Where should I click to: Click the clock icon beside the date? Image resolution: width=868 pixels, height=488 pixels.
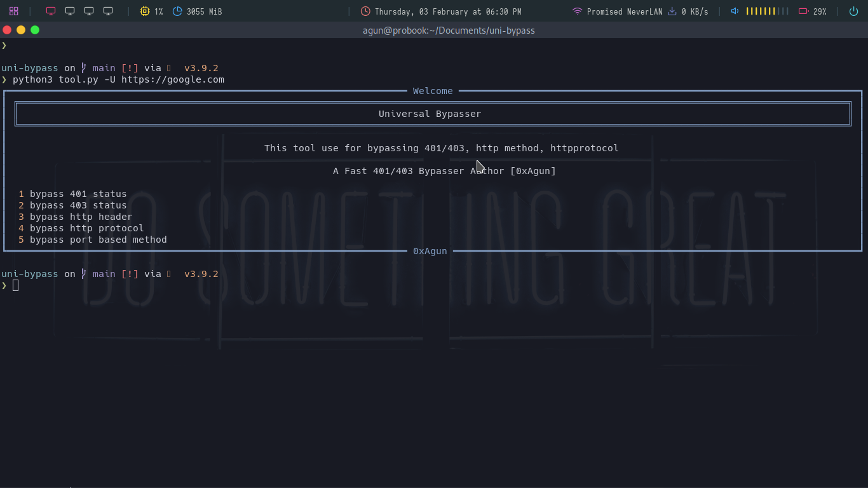365,11
